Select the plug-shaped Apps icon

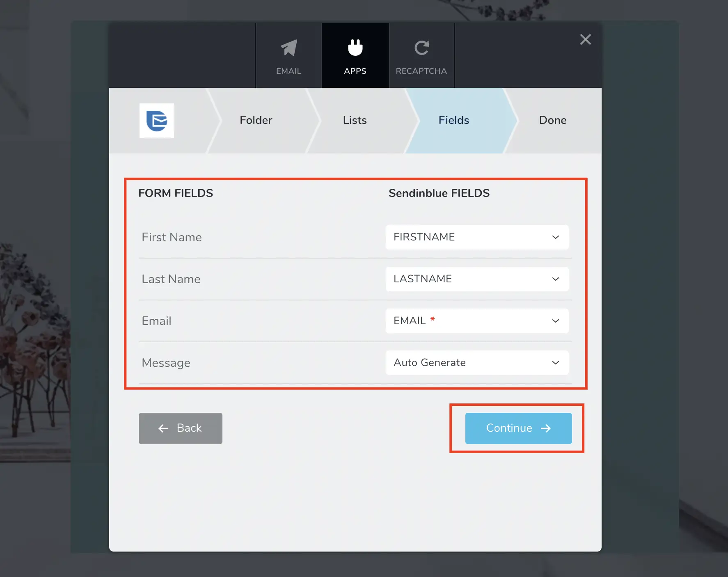pyautogui.click(x=355, y=48)
